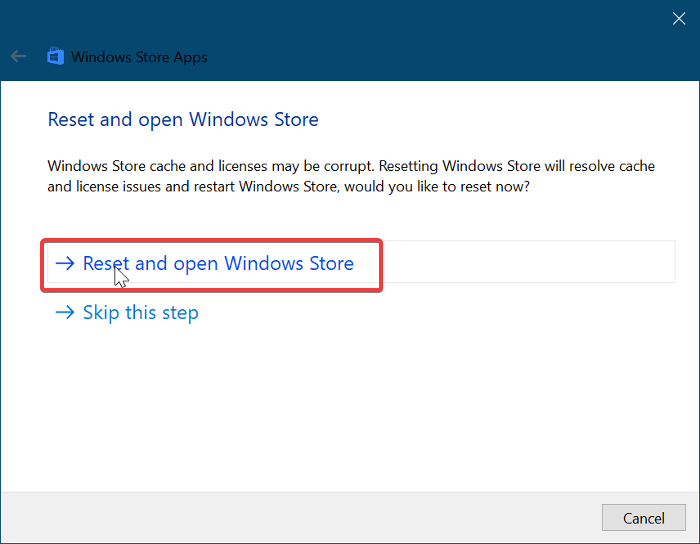Choose the "Reset and open Windows Store" option

tap(218, 264)
